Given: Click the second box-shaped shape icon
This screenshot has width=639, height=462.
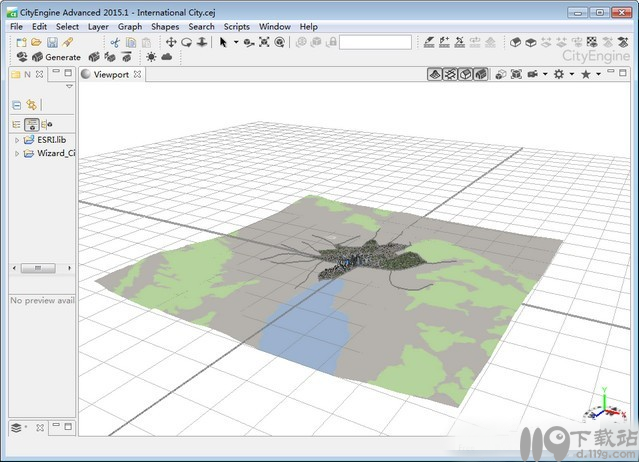Looking at the screenshot, I should [x=531, y=42].
